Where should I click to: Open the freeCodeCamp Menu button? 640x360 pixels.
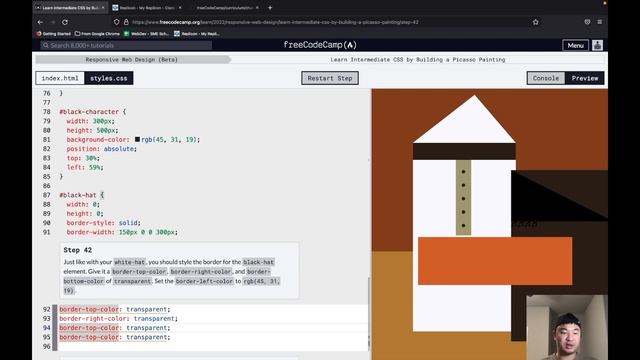coord(576,45)
